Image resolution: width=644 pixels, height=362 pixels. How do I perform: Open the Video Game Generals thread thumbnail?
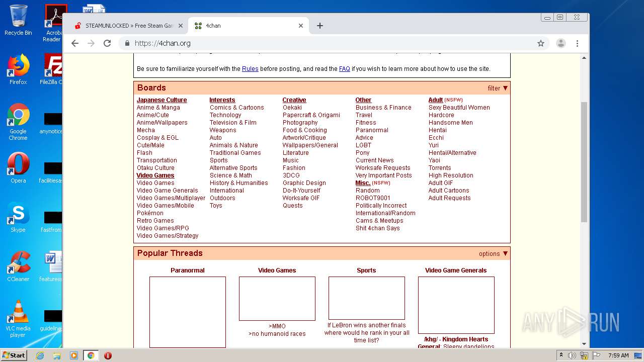point(456,305)
